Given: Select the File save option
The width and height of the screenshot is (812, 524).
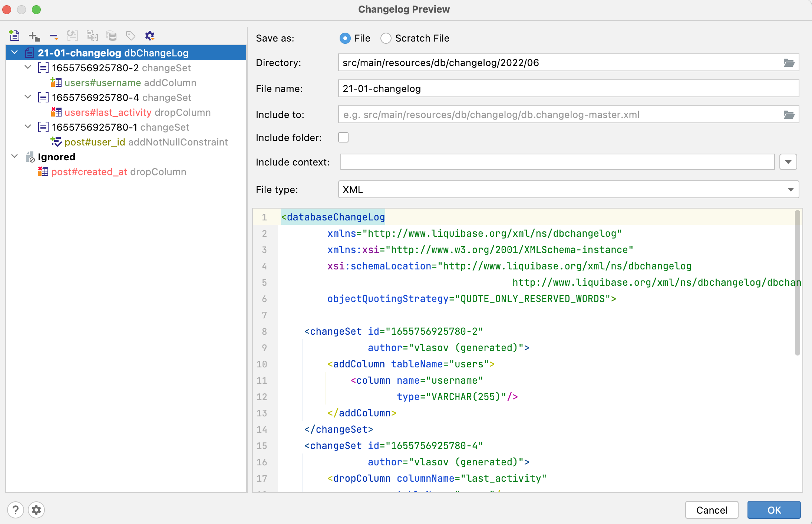Looking at the screenshot, I should click(x=345, y=38).
